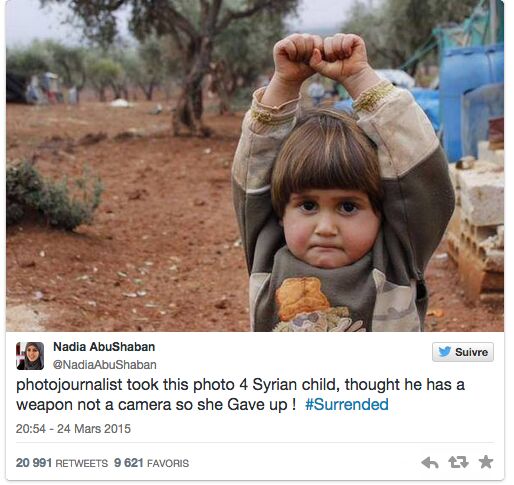Retweet using the retweet arrows icon

point(458,462)
